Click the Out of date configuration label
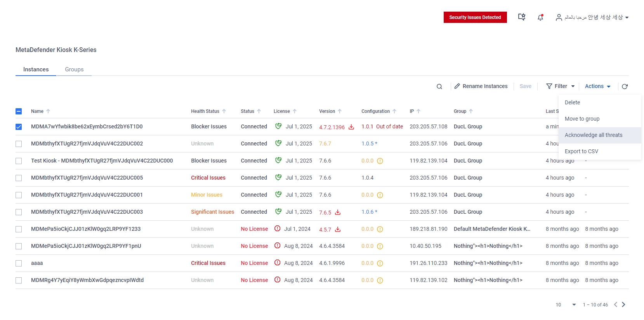The image size is (644, 320). pyautogui.click(x=389, y=126)
